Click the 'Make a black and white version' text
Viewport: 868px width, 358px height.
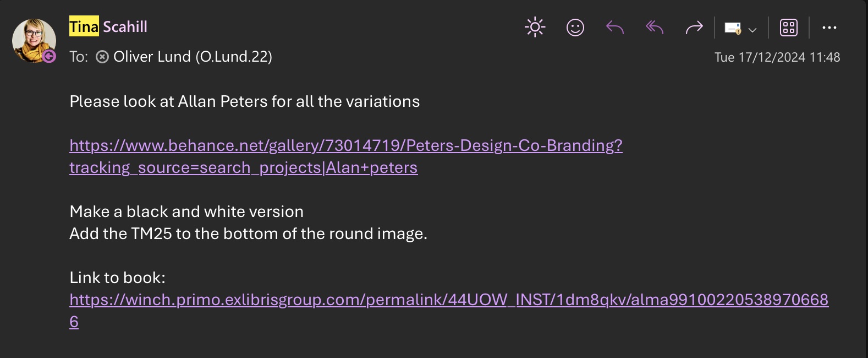pyautogui.click(x=186, y=211)
